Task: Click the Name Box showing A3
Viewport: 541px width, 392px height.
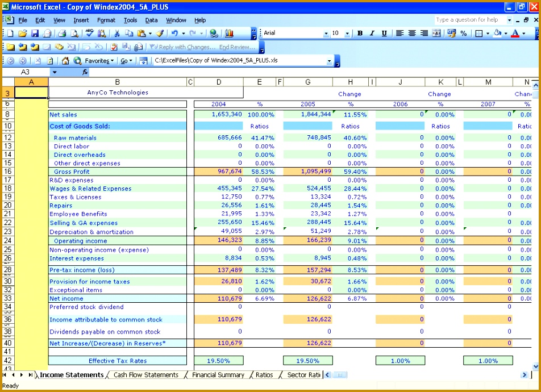Action: coord(26,72)
